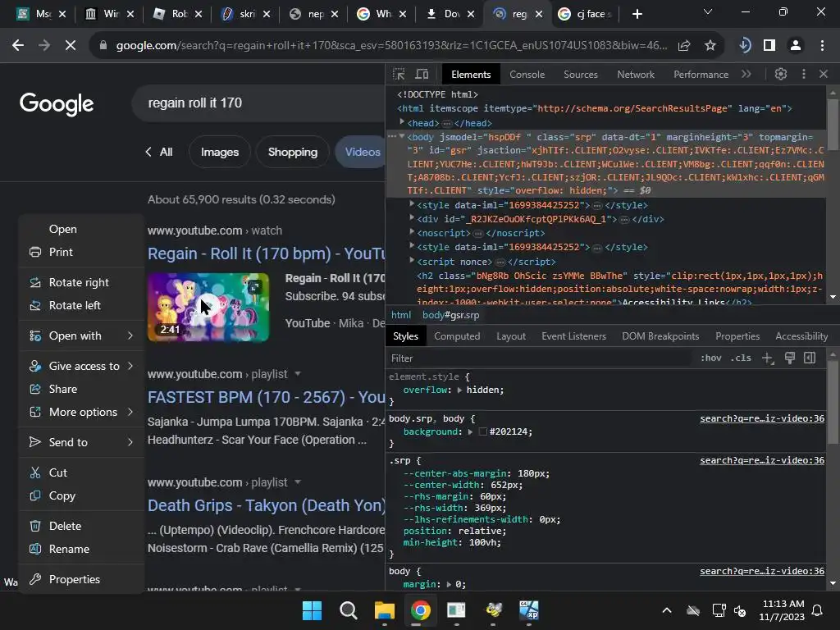Switch to the Console tab
The image size is (840, 630).
point(527,75)
